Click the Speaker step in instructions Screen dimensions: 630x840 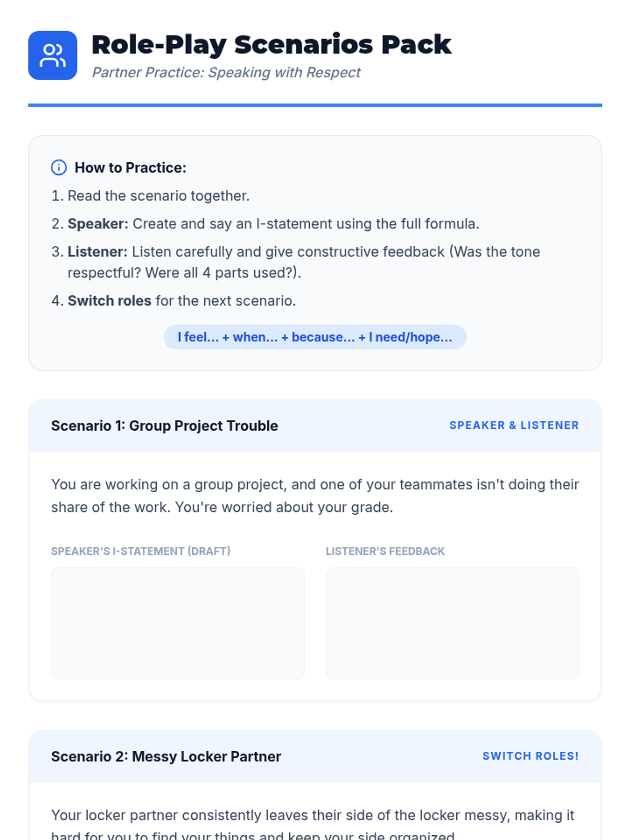click(266, 224)
